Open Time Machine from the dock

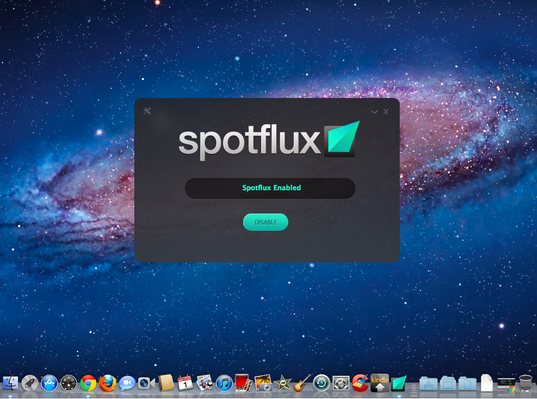[x=321, y=383]
